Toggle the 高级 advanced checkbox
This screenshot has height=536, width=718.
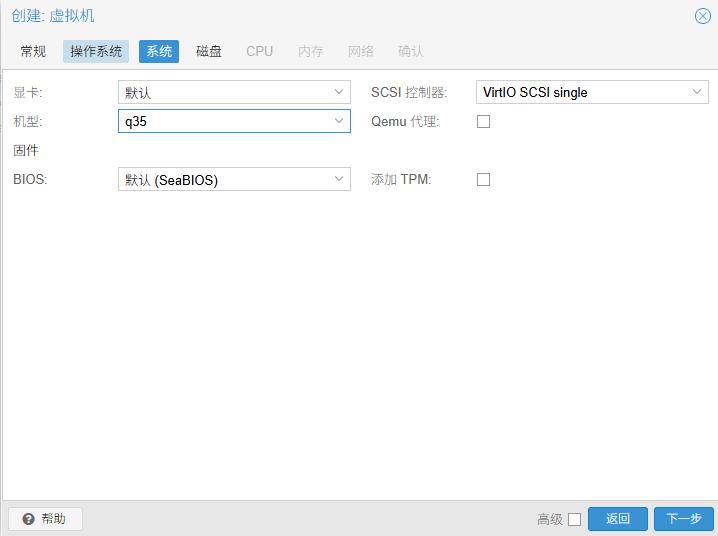click(x=574, y=519)
